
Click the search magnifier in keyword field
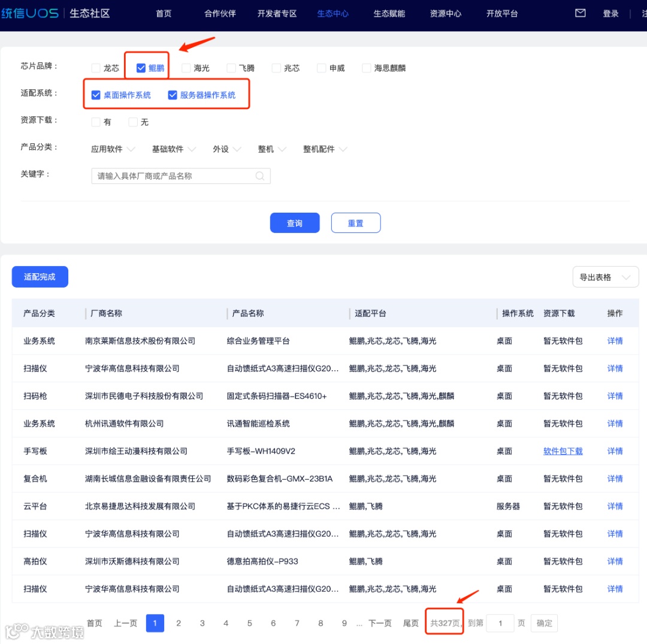259,176
